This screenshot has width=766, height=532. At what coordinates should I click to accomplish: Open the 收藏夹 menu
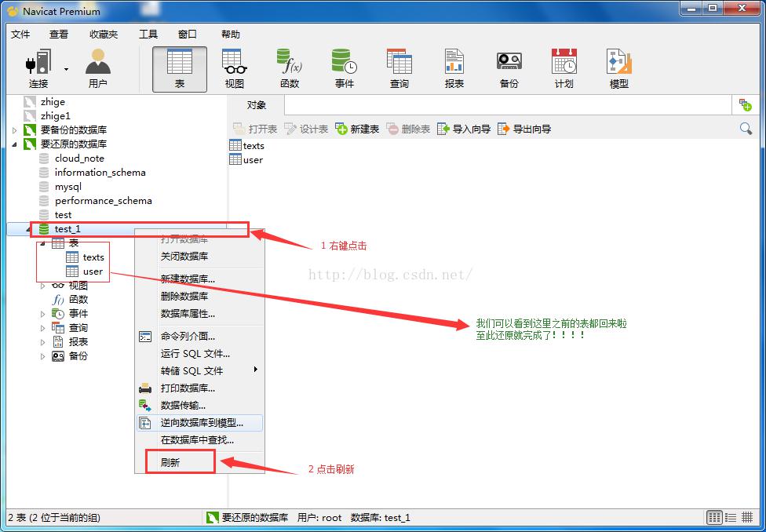(104, 35)
